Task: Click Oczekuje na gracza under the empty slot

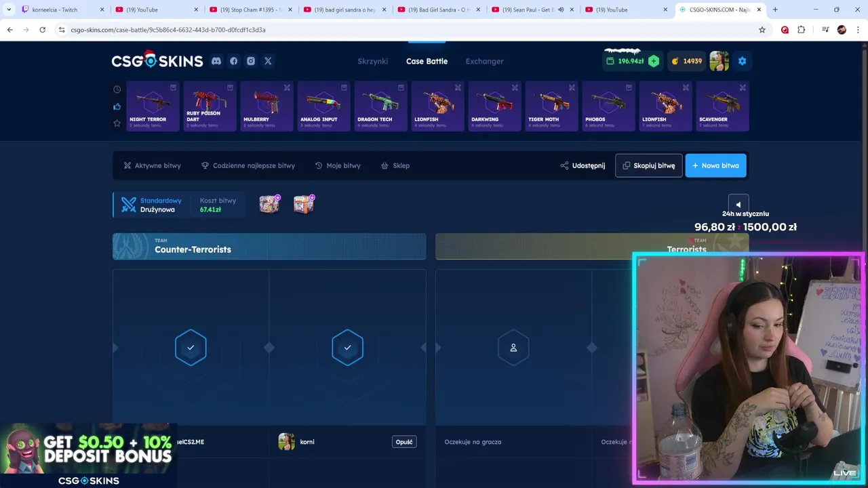Action: point(473,442)
